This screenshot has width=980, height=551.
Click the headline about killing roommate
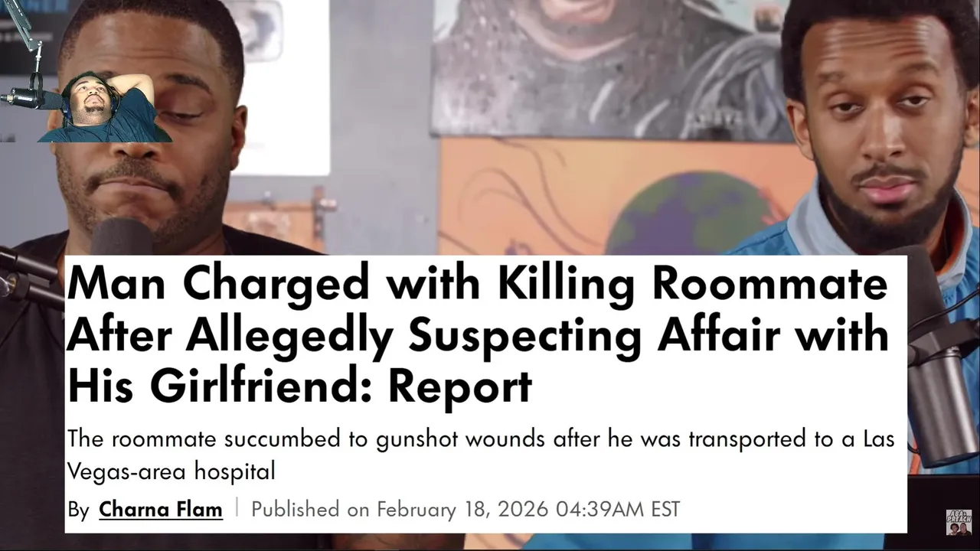pos(478,334)
